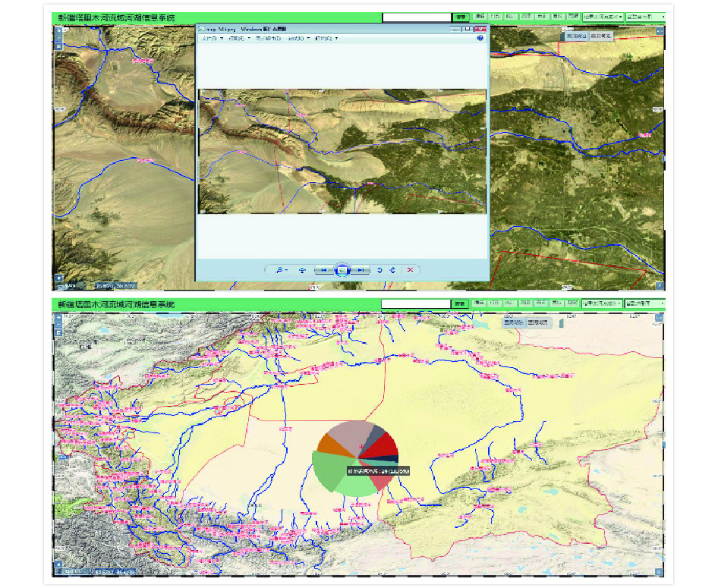Click third toolbar button after search, upper app
The height and width of the screenshot is (588, 718).
click(x=510, y=17)
